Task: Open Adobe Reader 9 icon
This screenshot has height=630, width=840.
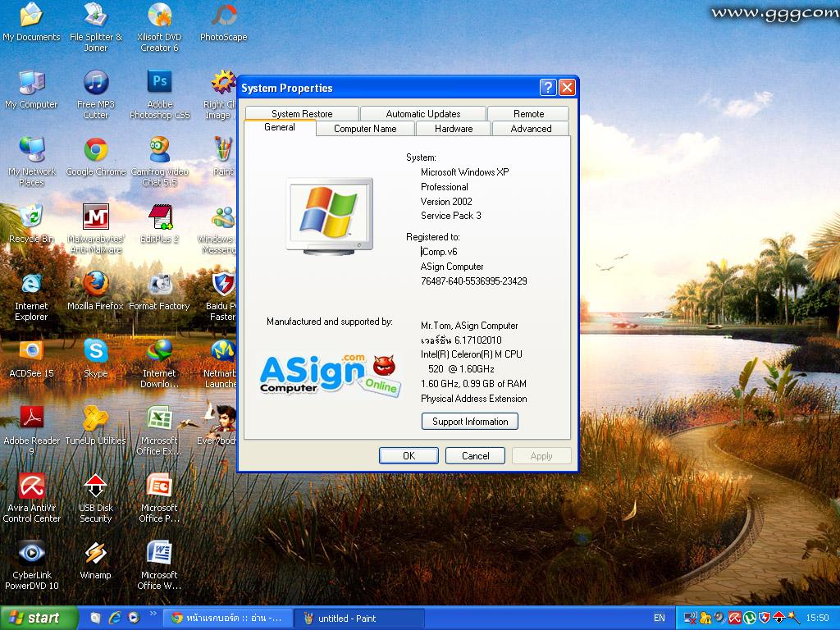Action: (x=31, y=431)
